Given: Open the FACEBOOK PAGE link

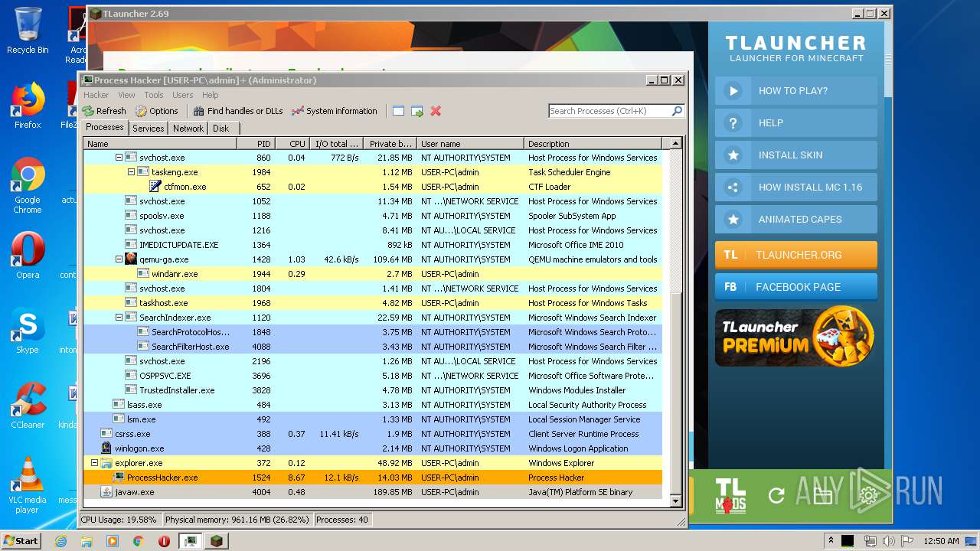Looking at the screenshot, I should pyautogui.click(x=796, y=287).
